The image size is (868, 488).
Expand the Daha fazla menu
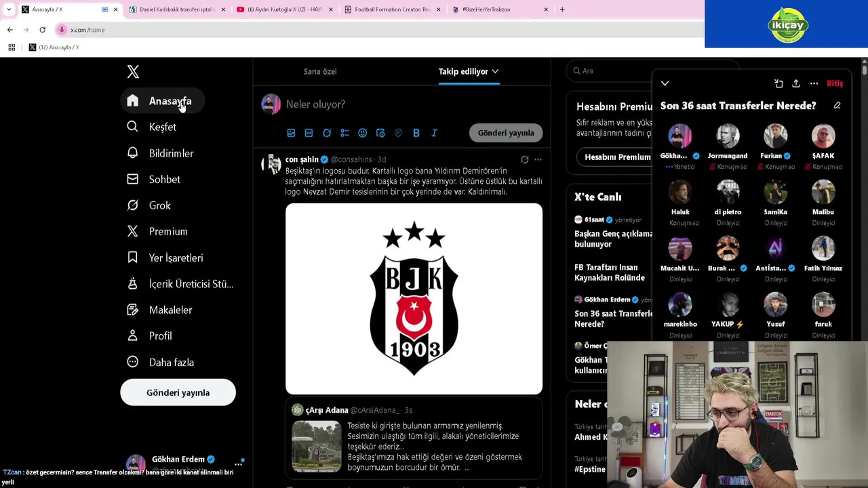[161, 362]
